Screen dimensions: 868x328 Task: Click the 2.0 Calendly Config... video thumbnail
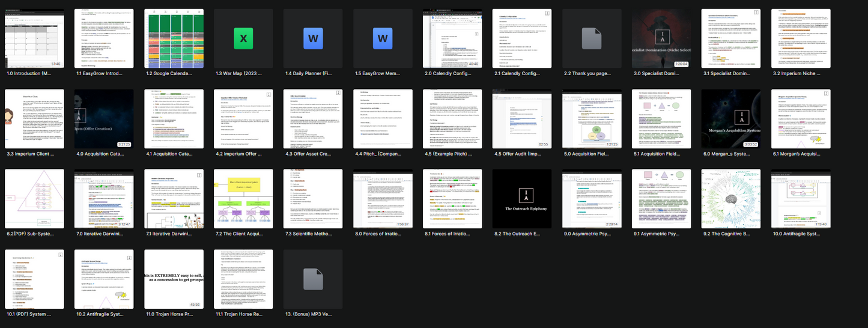pyautogui.click(x=452, y=38)
